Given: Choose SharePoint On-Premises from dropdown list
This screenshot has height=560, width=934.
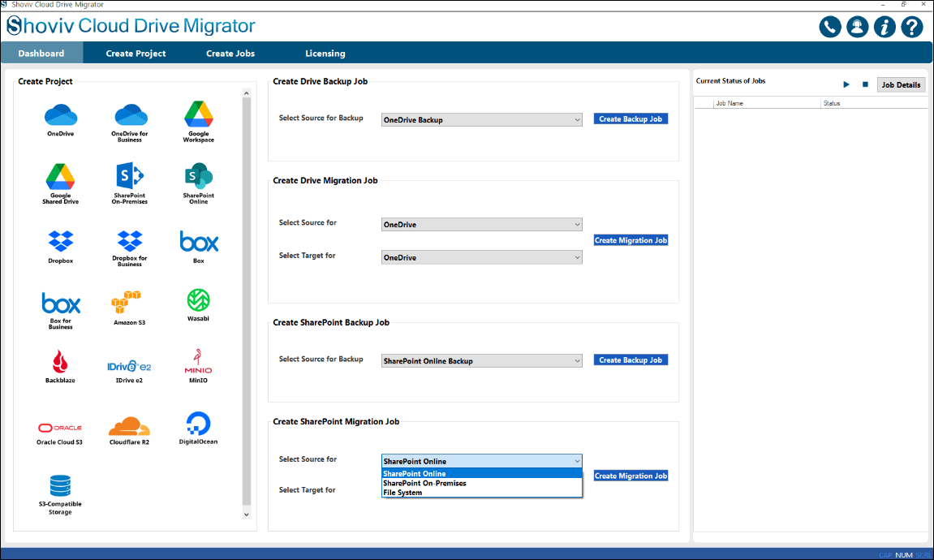Looking at the screenshot, I should [482, 483].
